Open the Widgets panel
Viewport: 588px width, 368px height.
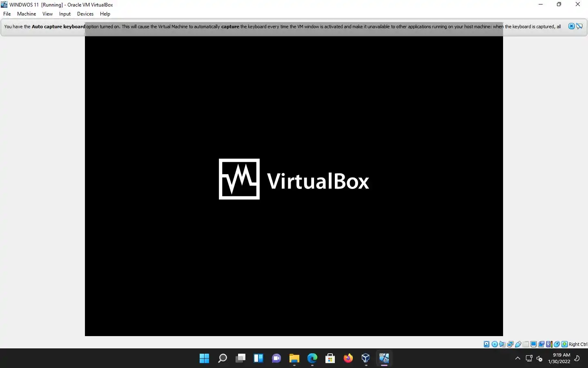[258, 359]
